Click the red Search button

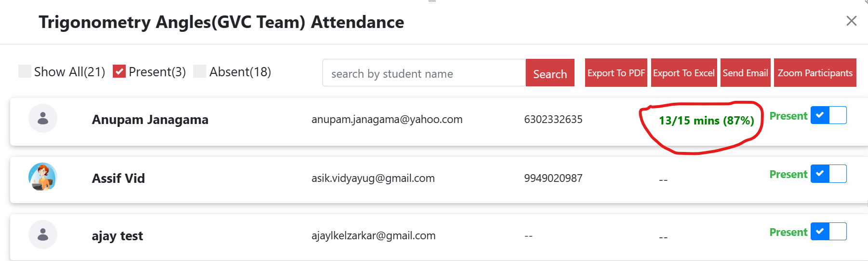click(x=550, y=73)
